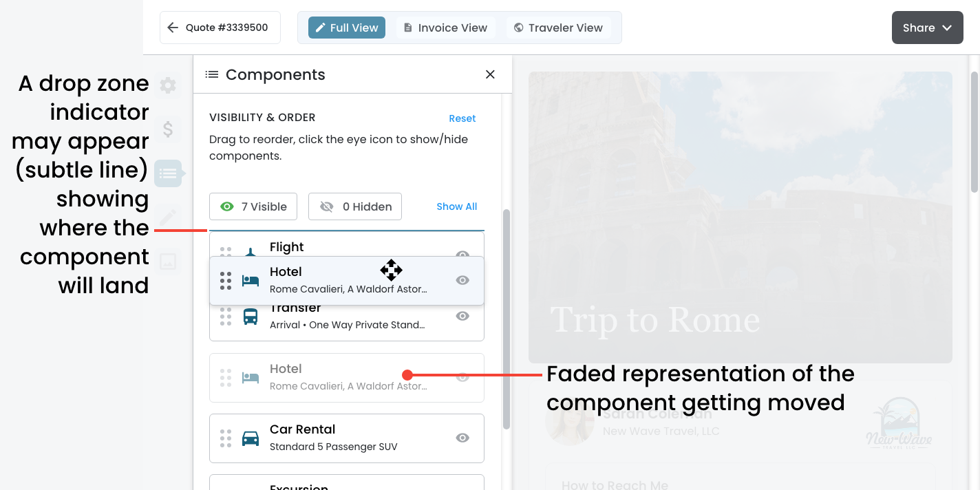Image resolution: width=980 pixels, height=490 pixels.
Task: Click the Reset link
Action: tap(462, 118)
